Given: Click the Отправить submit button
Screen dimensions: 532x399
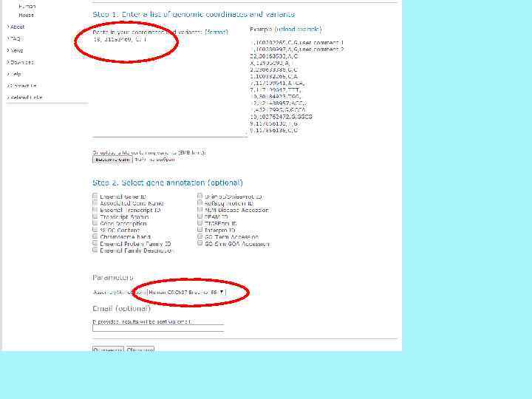Looking at the screenshot, I should point(108,349).
